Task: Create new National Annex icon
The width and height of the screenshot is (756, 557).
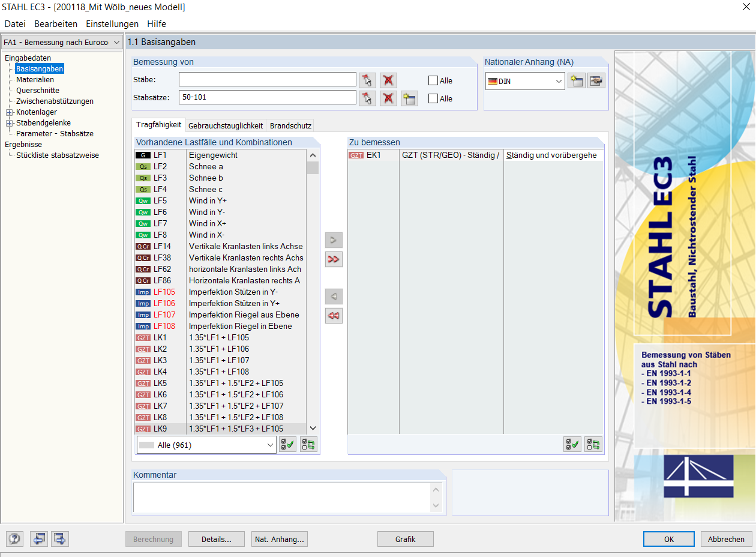Action: [576, 81]
